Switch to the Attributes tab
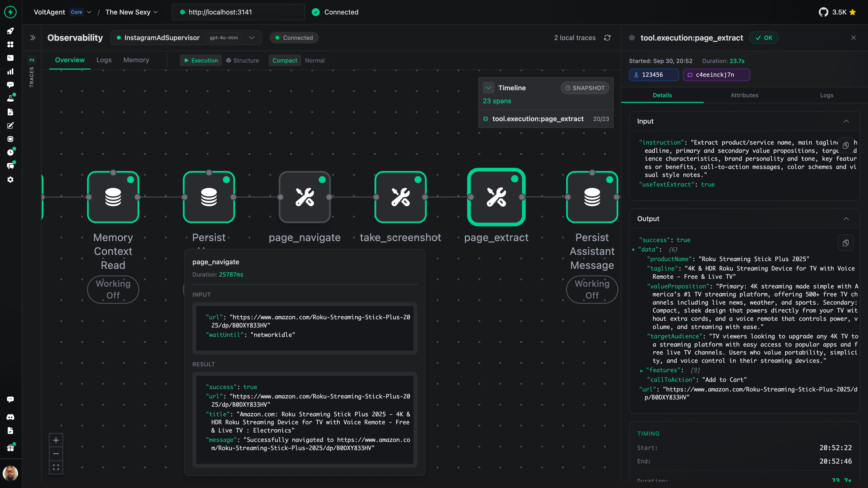 744,95
